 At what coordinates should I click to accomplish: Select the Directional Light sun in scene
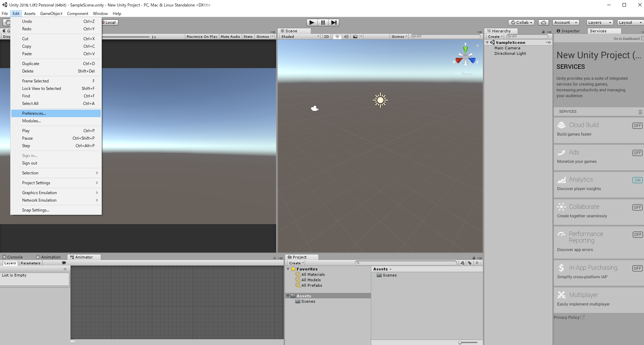(x=380, y=100)
